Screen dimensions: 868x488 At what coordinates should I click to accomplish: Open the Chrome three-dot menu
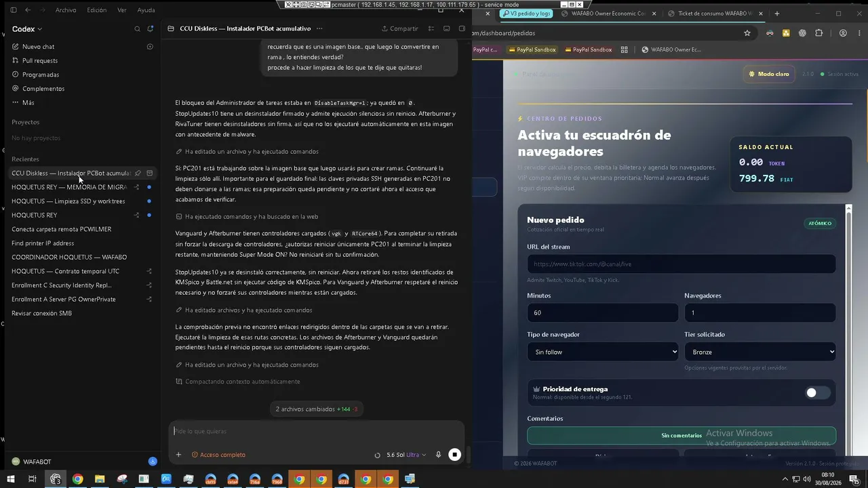click(x=859, y=33)
